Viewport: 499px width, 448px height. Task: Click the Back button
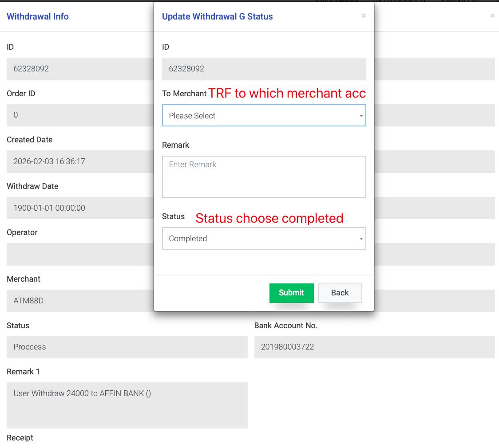(340, 293)
